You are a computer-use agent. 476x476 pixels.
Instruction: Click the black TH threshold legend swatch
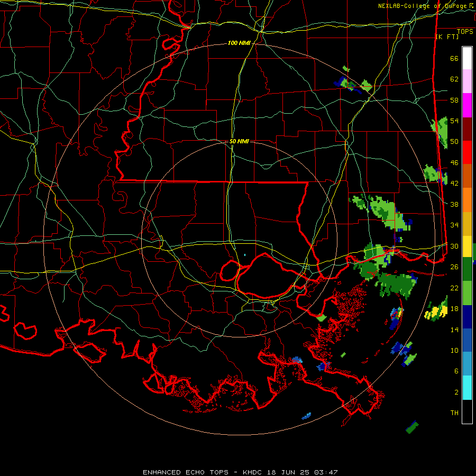point(467,411)
